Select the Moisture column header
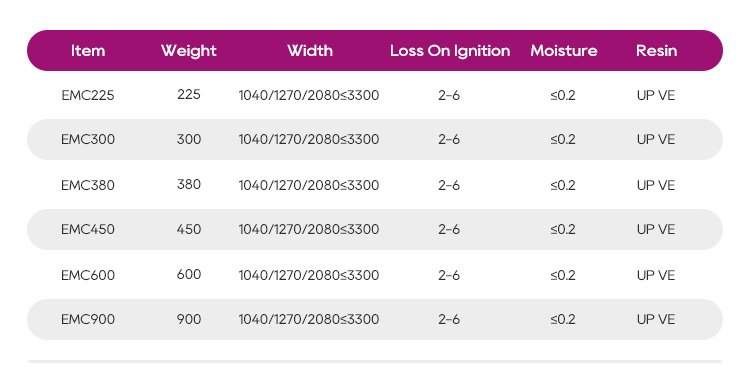The width and height of the screenshot is (750, 392). tap(563, 51)
